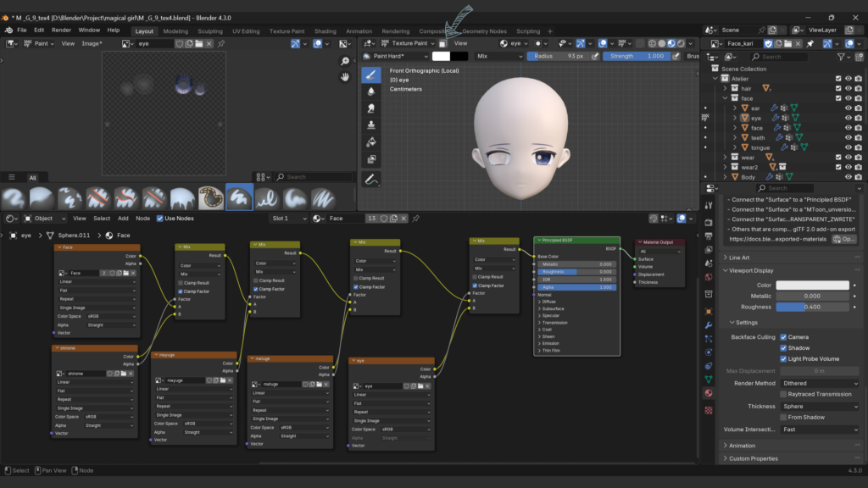Click the brush asset Search field
This screenshot has width=868, height=488.
pos(315,177)
